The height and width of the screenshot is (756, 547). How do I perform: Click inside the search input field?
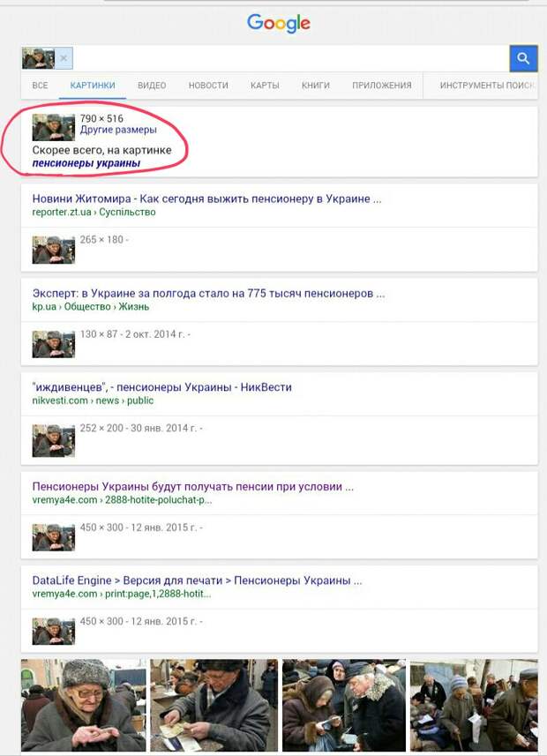tap(291, 58)
